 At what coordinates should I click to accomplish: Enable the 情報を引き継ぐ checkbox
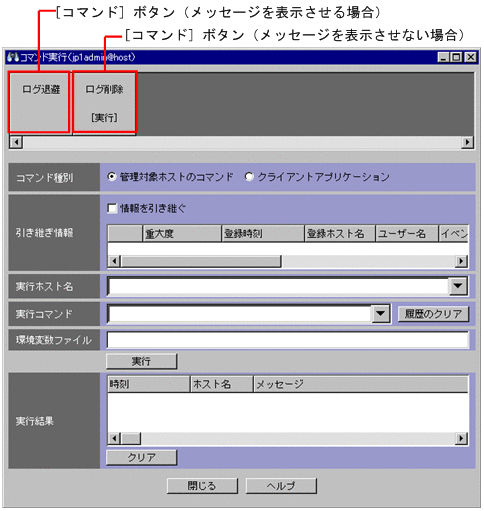tap(112, 209)
